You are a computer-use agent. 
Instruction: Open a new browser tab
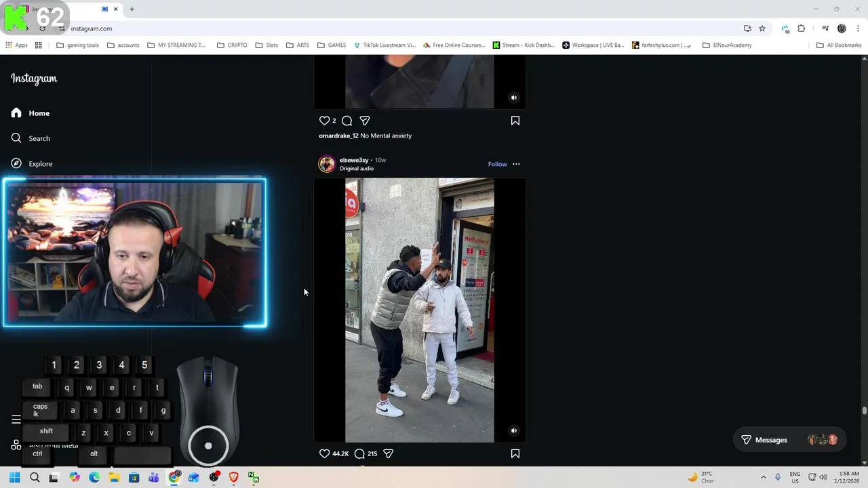[x=132, y=9]
